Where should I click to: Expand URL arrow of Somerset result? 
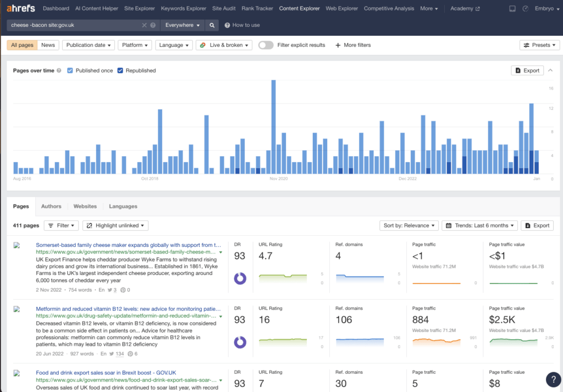[x=220, y=252]
